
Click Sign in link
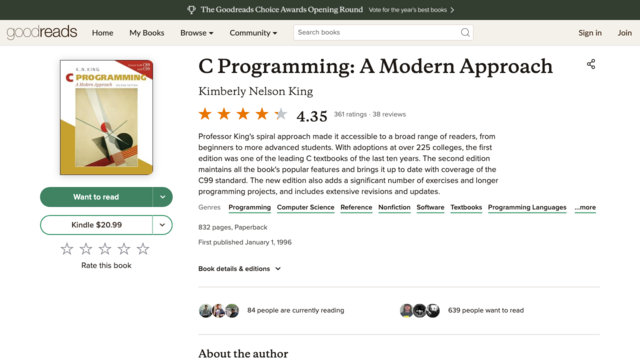pyautogui.click(x=590, y=33)
